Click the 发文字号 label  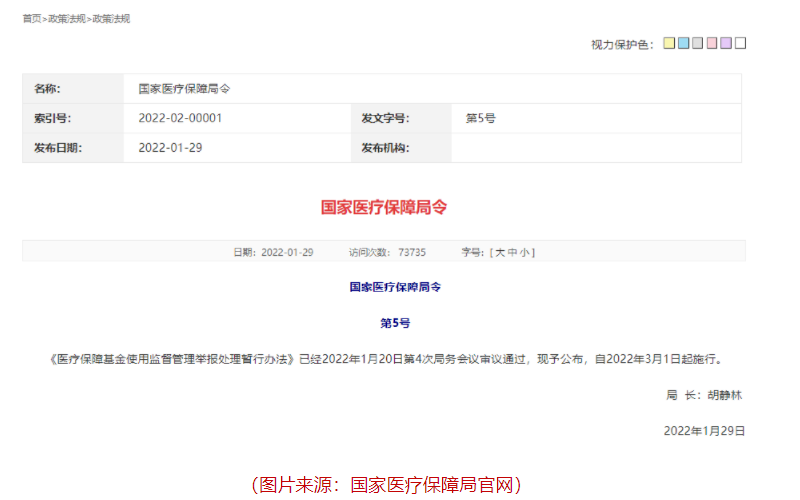[x=385, y=118]
